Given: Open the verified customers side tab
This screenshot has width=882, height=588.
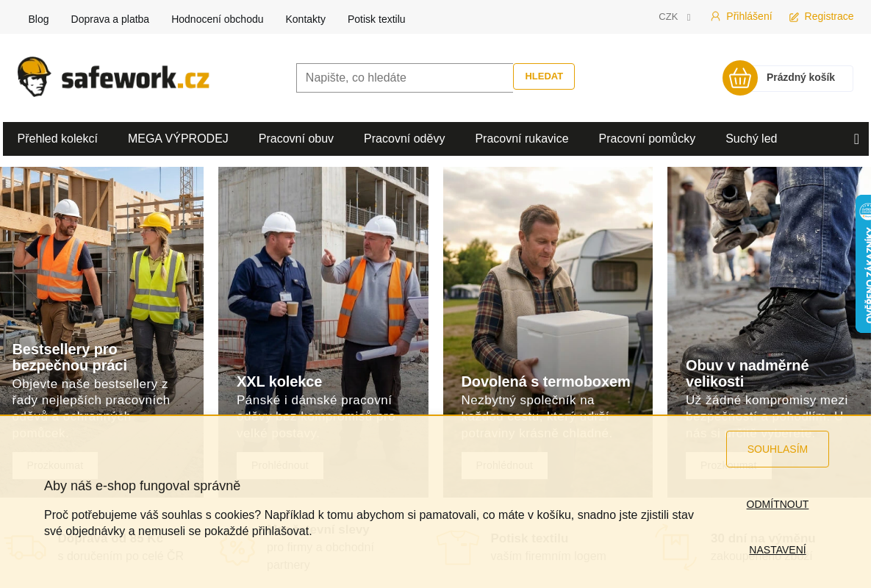Looking at the screenshot, I should (x=863, y=264).
